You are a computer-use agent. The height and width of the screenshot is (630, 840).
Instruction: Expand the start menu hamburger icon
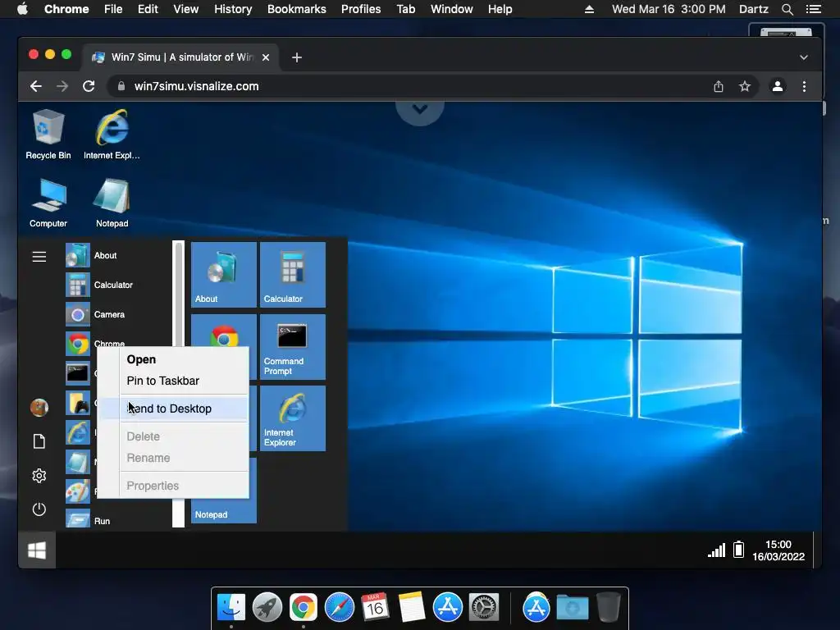point(39,257)
